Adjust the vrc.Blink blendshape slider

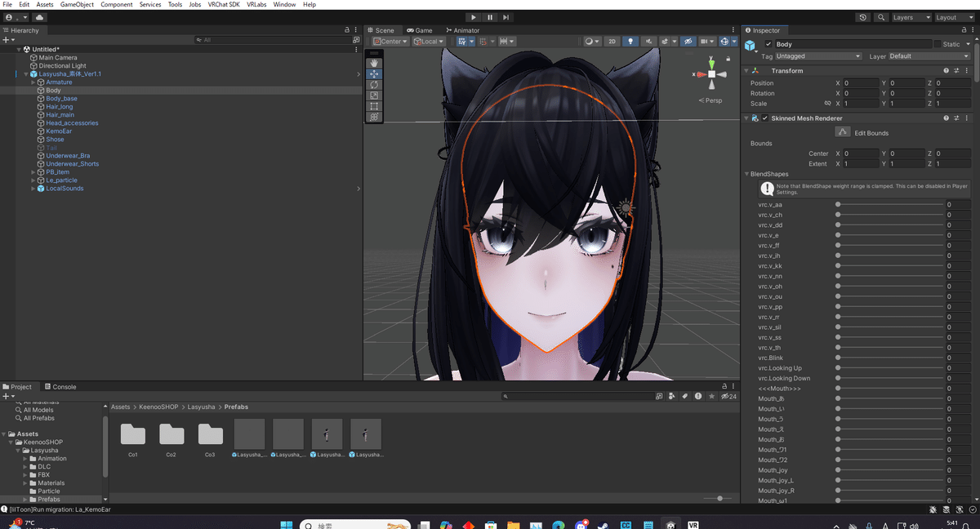click(889, 358)
